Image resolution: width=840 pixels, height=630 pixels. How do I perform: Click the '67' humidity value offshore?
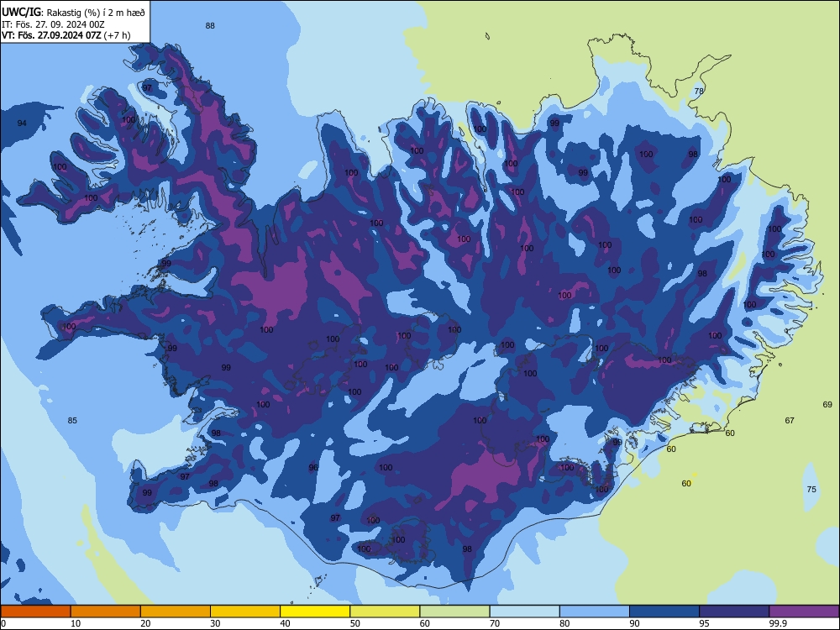[790, 421]
